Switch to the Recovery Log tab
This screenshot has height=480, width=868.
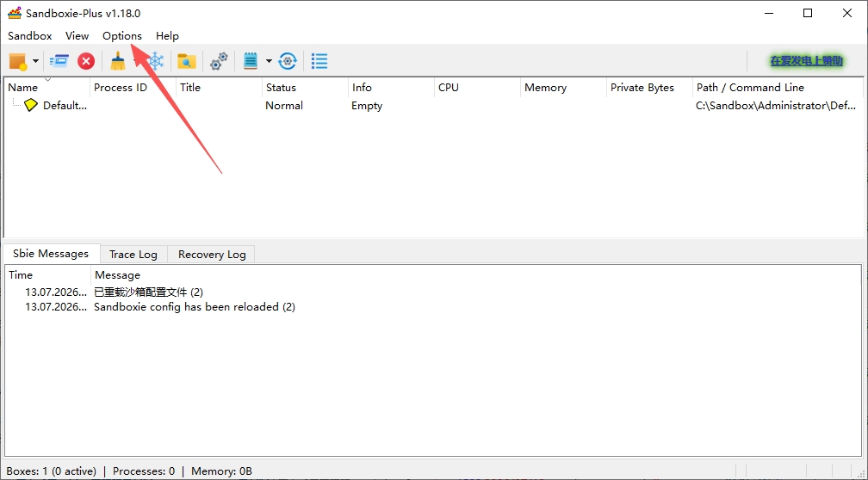212,255
